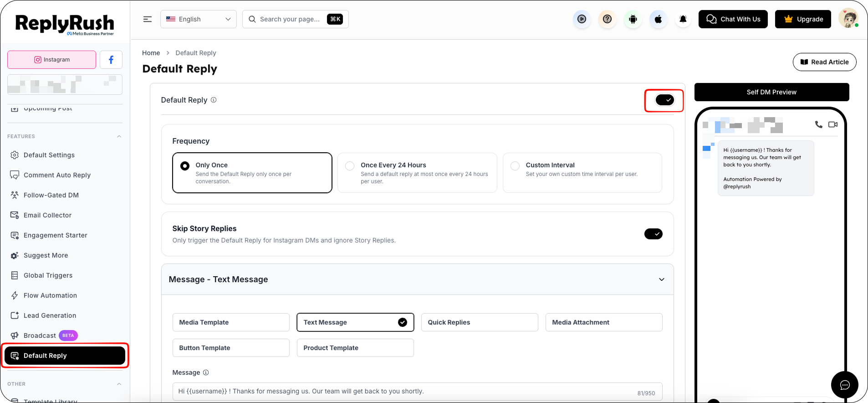The image size is (868, 403).
Task: Open notifications bell icon
Action: pos(683,19)
